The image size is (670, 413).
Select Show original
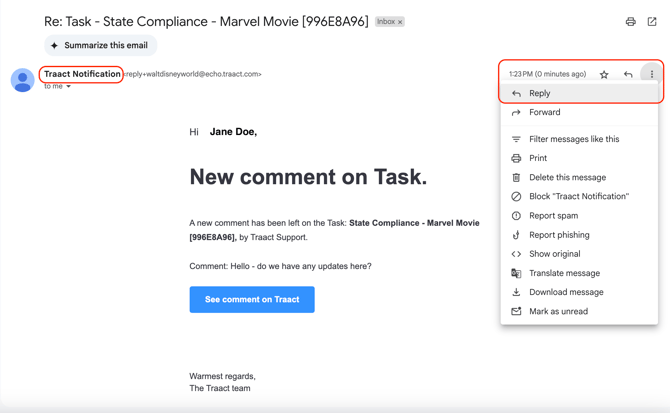tap(579, 254)
